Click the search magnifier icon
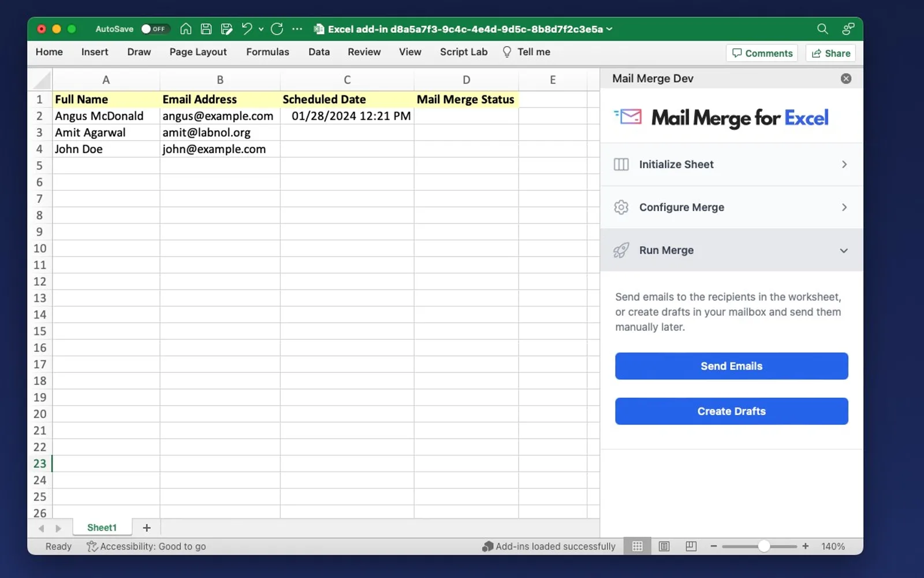924x578 pixels. click(822, 29)
